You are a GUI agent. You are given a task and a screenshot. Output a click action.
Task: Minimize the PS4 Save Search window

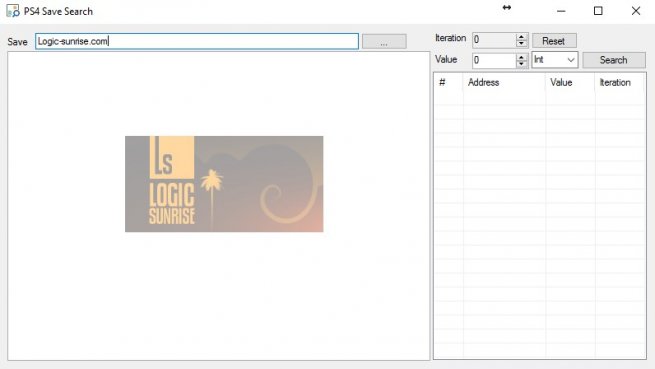tap(561, 11)
